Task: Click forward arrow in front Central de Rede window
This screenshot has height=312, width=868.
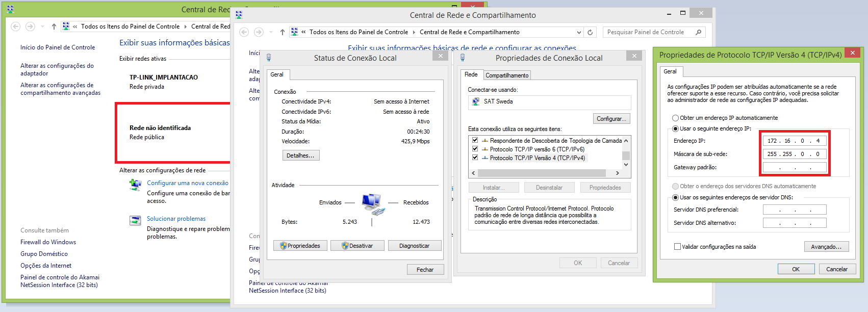Action: [x=259, y=32]
